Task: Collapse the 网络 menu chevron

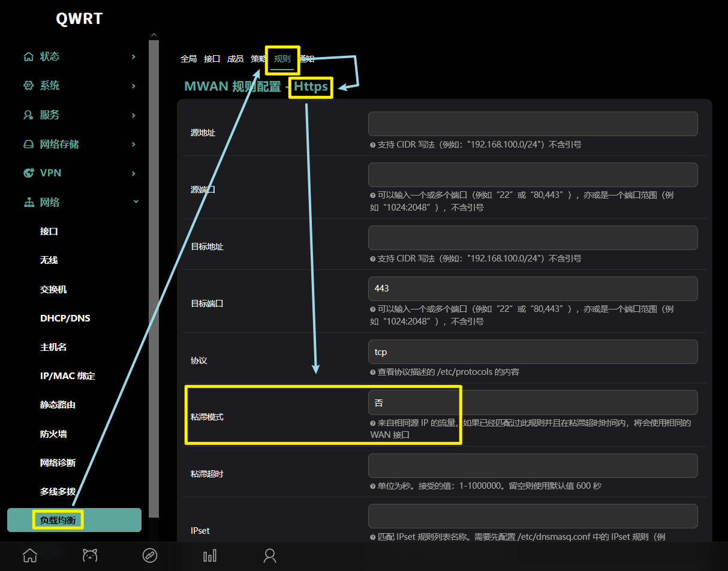Action: point(136,202)
